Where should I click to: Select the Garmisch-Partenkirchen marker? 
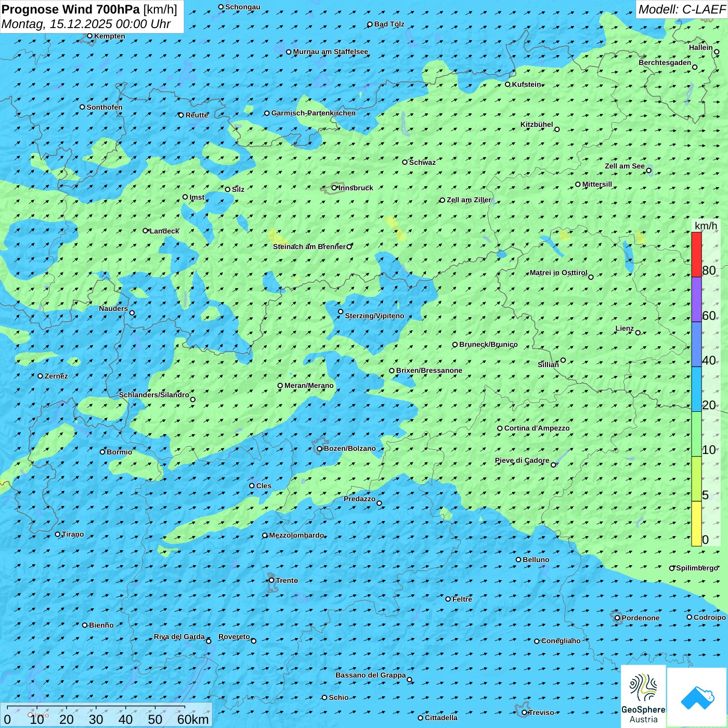267,113
